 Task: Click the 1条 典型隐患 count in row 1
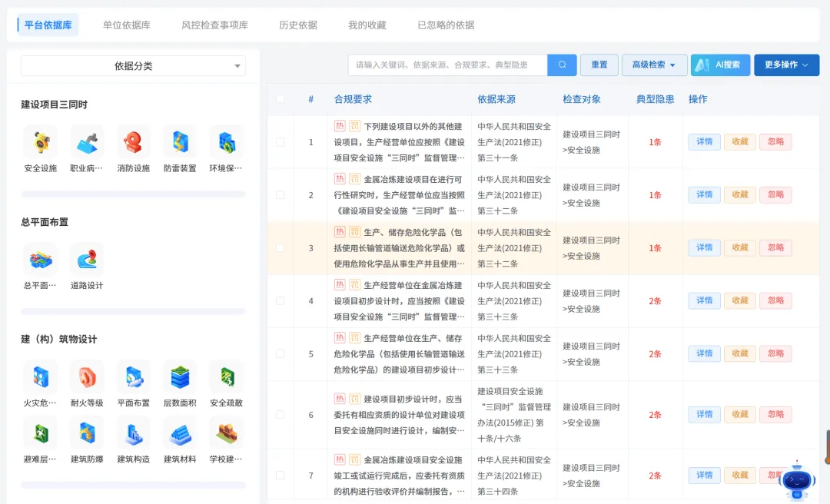(x=655, y=142)
